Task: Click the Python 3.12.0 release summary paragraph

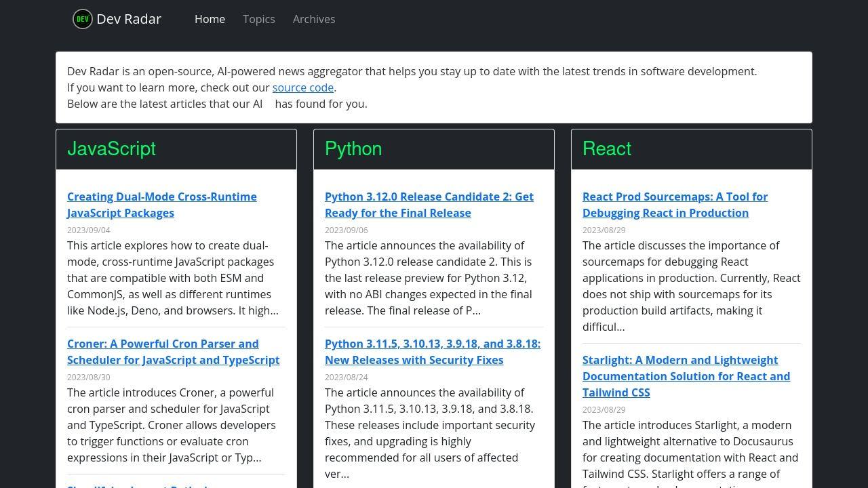Action: click(429, 278)
